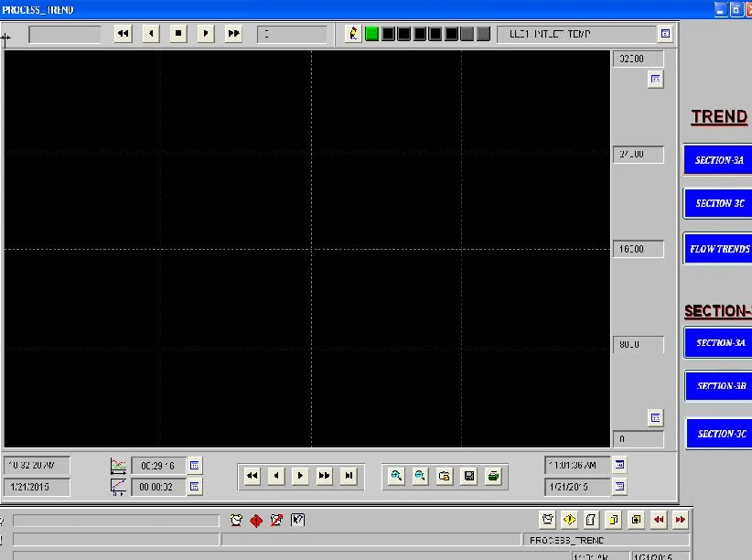Click the zoom out magnifier icon

click(420, 476)
